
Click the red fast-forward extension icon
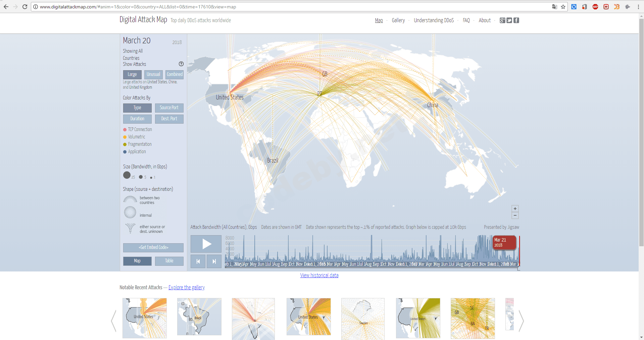coord(606,7)
